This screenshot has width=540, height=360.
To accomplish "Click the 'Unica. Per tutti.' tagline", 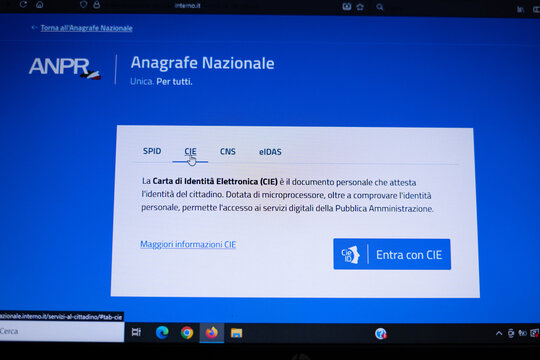I will coord(161,82).
